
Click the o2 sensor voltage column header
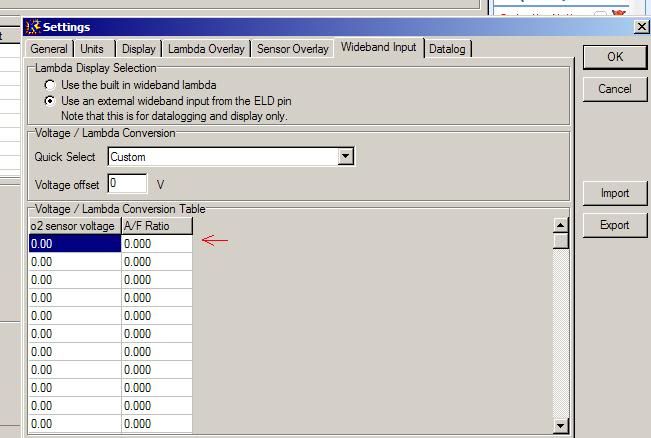[x=73, y=226]
